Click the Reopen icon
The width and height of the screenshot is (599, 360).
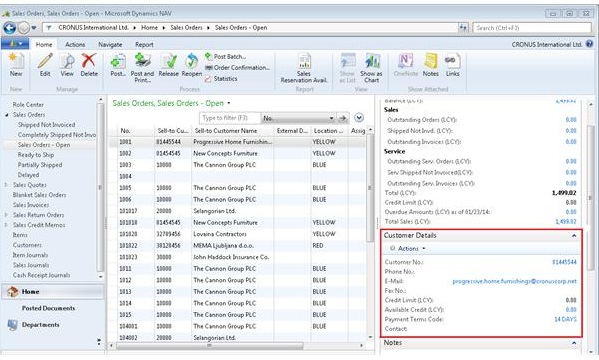[191, 65]
